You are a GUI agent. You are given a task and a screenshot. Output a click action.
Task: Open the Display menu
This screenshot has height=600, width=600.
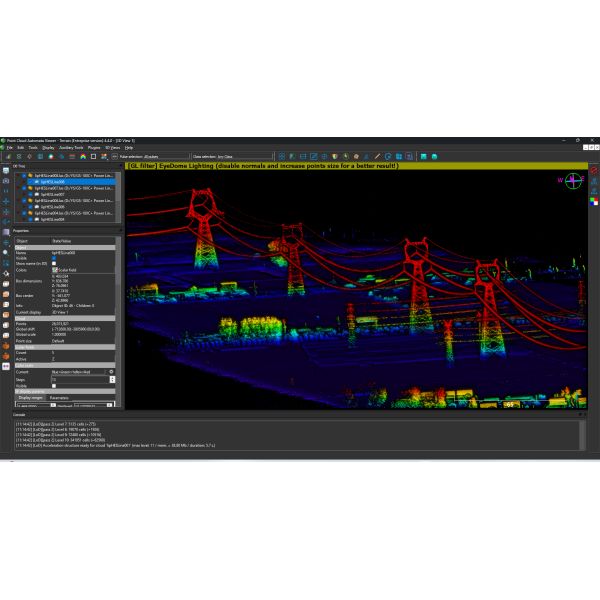tap(48, 148)
